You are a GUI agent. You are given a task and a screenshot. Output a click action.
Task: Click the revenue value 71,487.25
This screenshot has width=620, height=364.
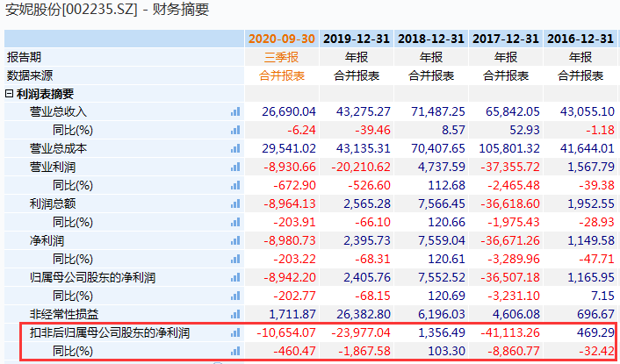[x=438, y=112]
